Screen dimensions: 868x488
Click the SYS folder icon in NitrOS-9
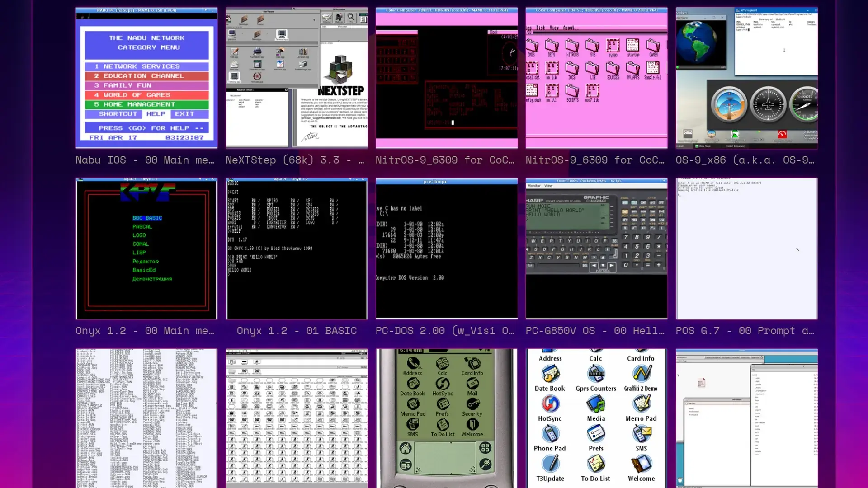592,48
